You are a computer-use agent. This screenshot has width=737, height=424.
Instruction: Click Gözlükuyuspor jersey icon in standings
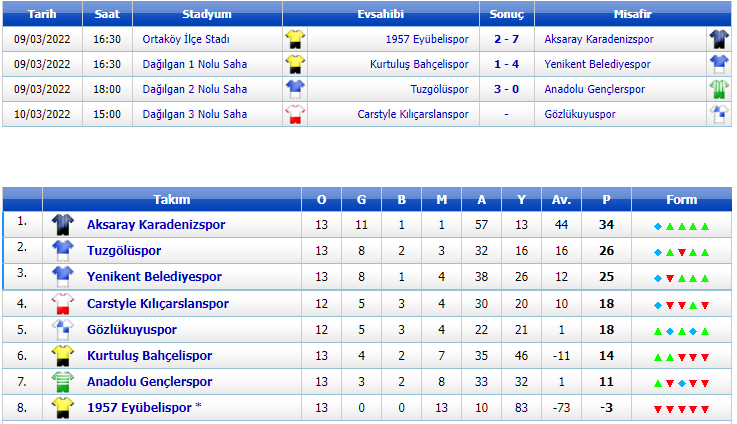click(63, 329)
